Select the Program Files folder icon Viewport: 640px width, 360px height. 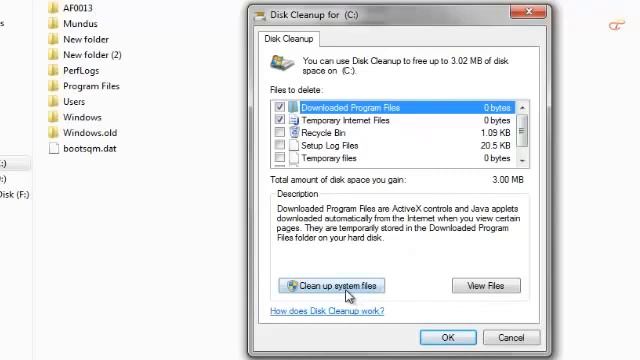point(53,86)
